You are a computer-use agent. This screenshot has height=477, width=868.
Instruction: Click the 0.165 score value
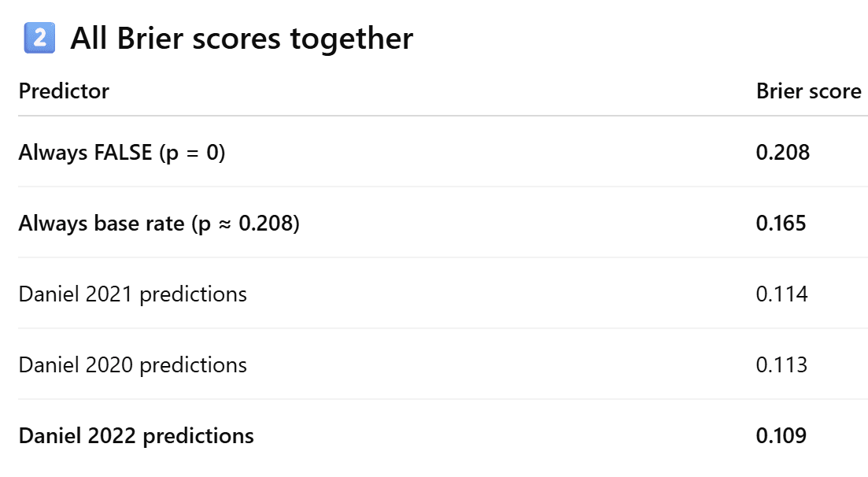(781, 224)
